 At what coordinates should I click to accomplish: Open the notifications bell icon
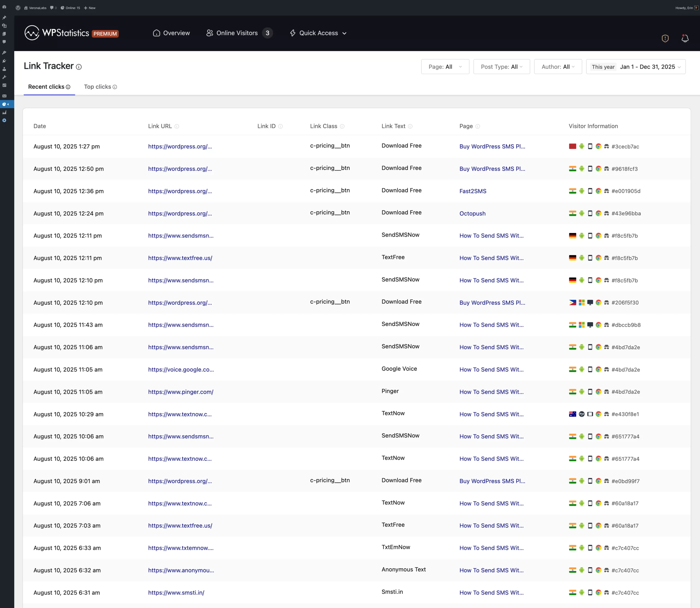point(685,38)
